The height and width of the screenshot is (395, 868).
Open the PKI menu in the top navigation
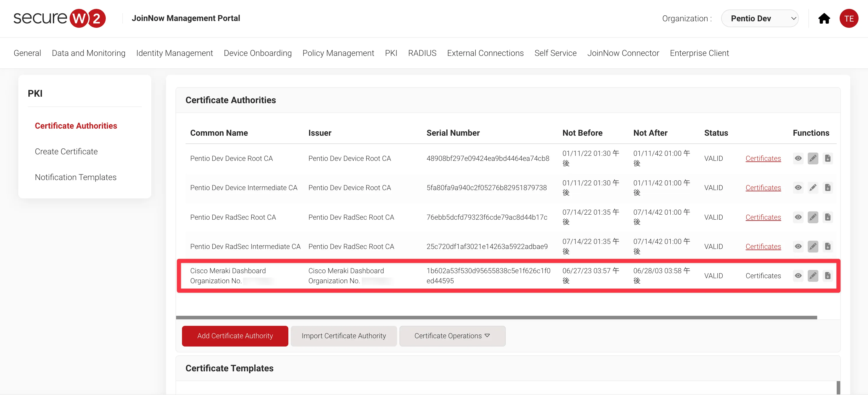pos(391,53)
